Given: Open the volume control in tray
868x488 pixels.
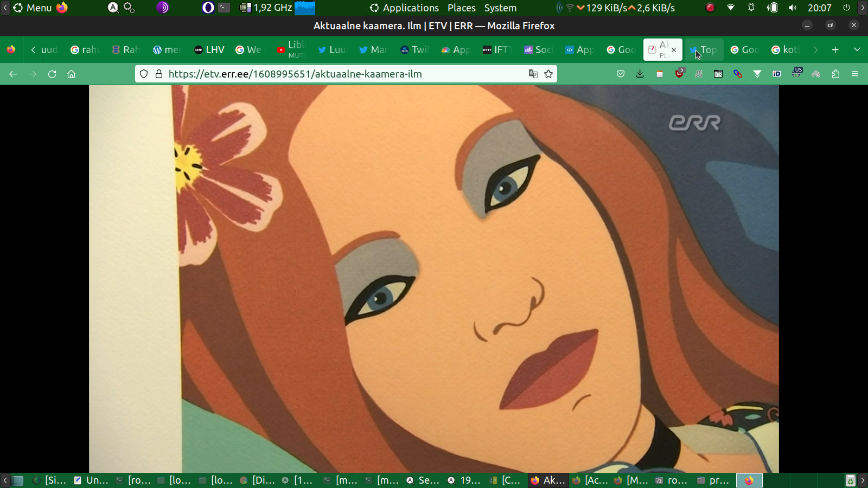Looking at the screenshot, I should pos(793,8).
